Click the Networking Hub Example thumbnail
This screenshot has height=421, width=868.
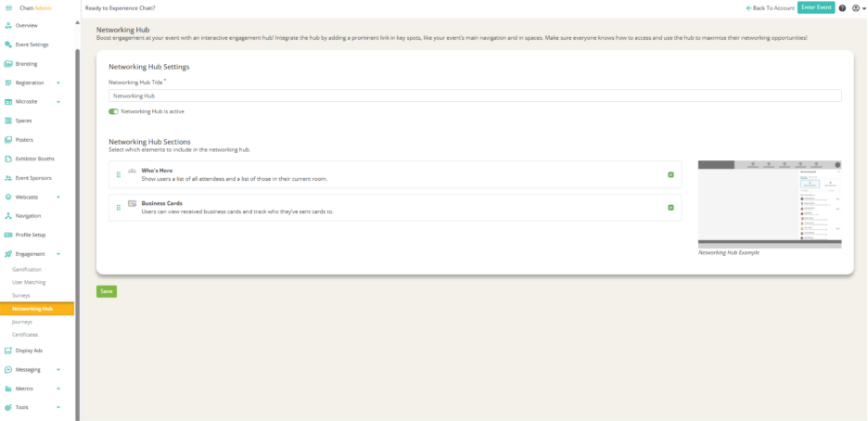tap(769, 203)
